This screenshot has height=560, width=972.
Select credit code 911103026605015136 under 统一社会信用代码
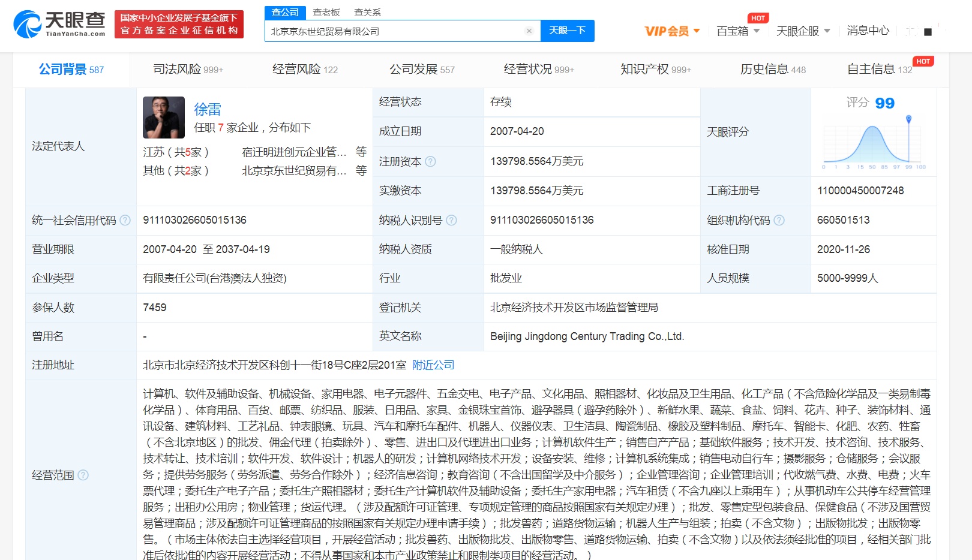click(x=194, y=220)
